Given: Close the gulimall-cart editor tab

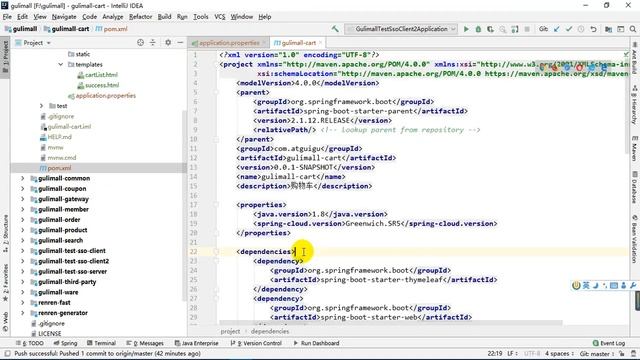Looking at the screenshot, I should (x=320, y=42).
